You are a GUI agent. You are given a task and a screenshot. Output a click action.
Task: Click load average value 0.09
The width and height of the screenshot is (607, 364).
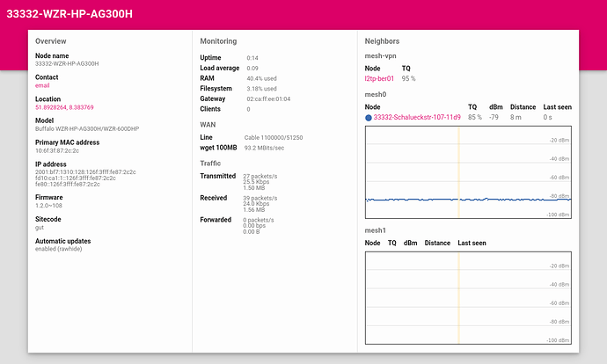(x=252, y=68)
